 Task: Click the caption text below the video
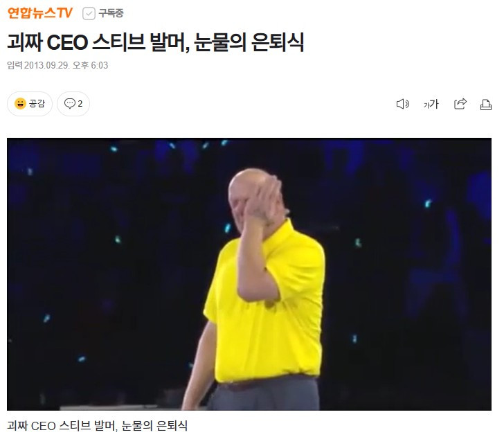click(98, 426)
